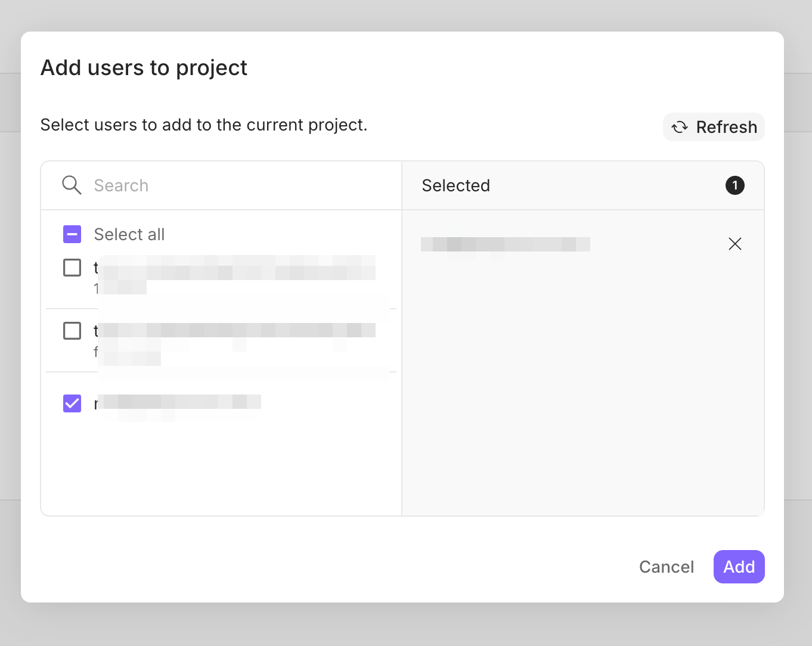The height and width of the screenshot is (646, 812).
Task: Click the selected user entry in Selected panel
Action: pos(505,244)
